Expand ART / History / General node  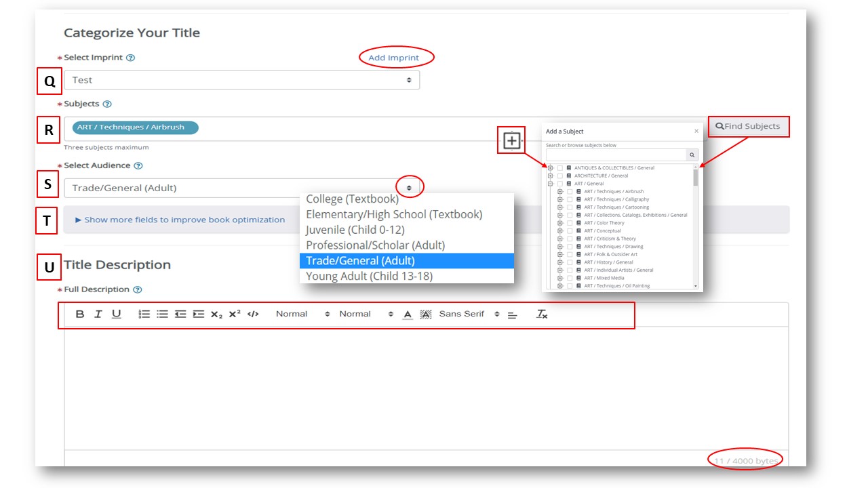tap(560, 262)
